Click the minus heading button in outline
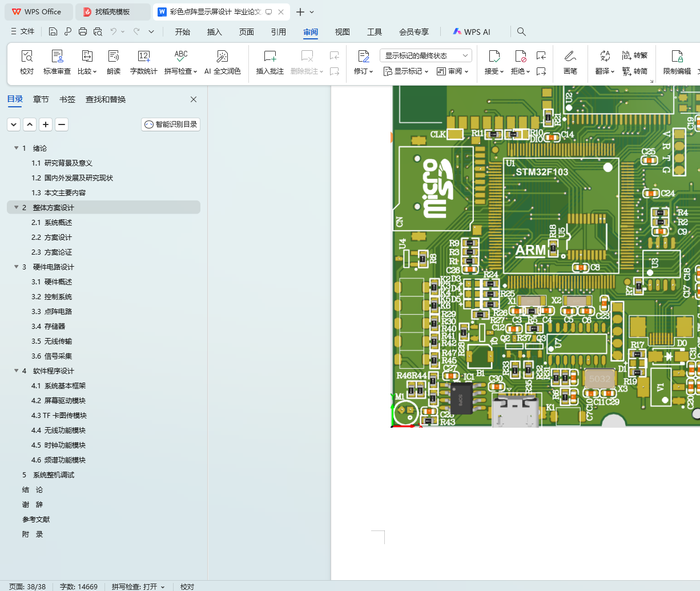This screenshot has height=591, width=700. (x=62, y=124)
